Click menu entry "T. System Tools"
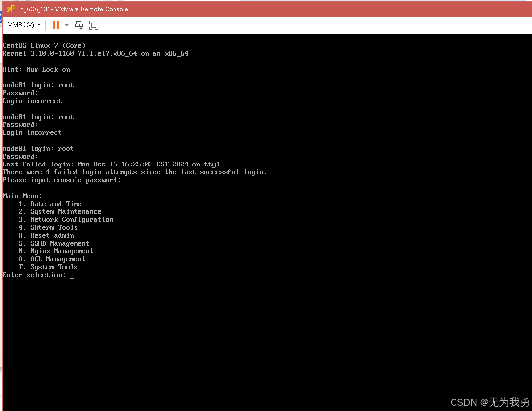The width and height of the screenshot is (532, 411). click(x=48, y=267)
